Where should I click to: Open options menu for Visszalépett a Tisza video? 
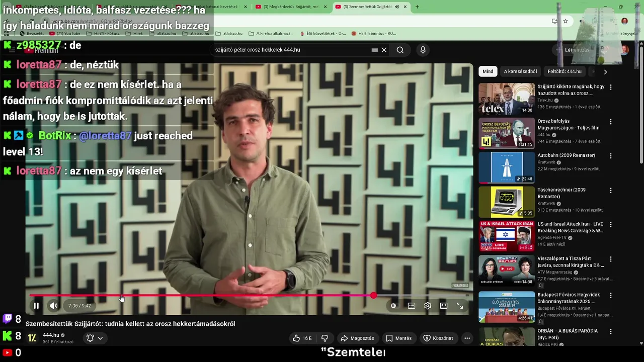(x=611, y=259)
